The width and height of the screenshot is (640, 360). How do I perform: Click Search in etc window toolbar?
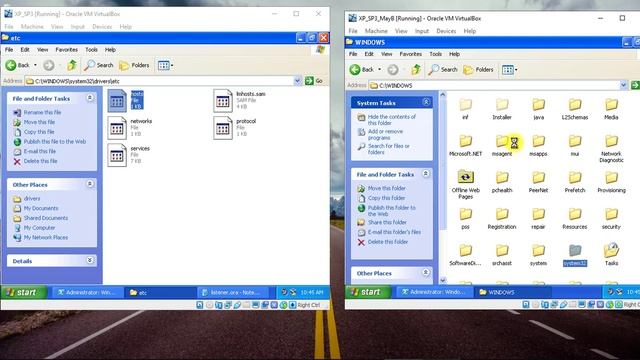click(x=98, y=65)
